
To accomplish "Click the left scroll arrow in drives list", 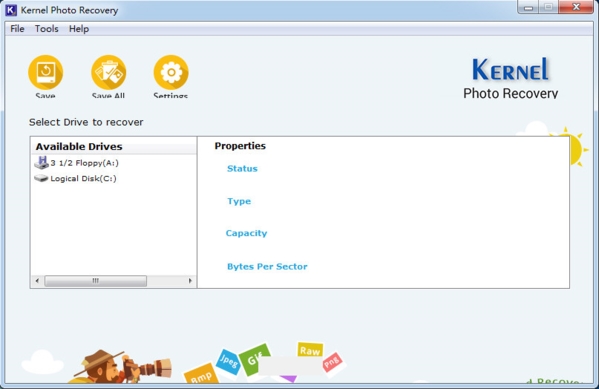I will click(37, 281).
